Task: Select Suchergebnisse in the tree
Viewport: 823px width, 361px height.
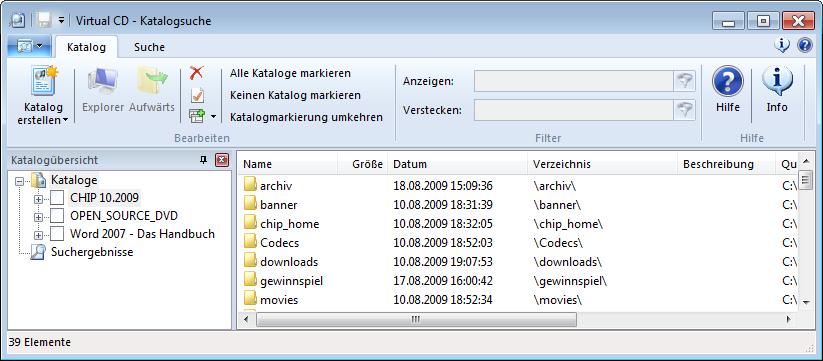Action: point(92,252)
